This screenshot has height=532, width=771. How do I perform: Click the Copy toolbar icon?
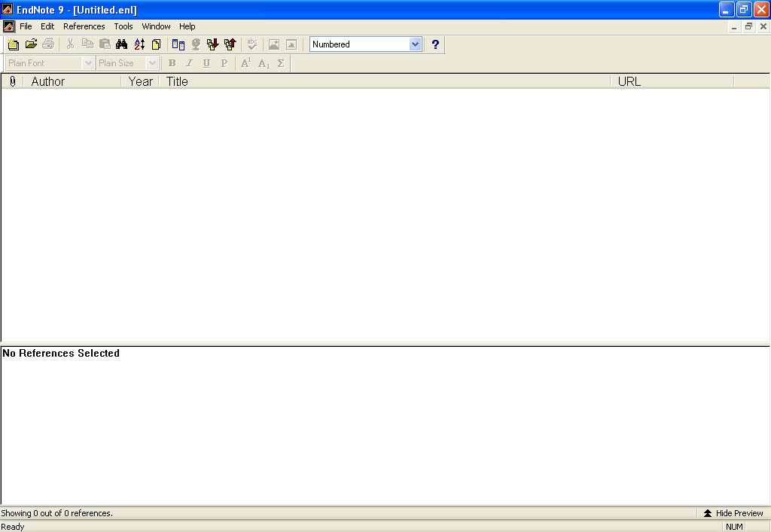(x=87, y=44)
